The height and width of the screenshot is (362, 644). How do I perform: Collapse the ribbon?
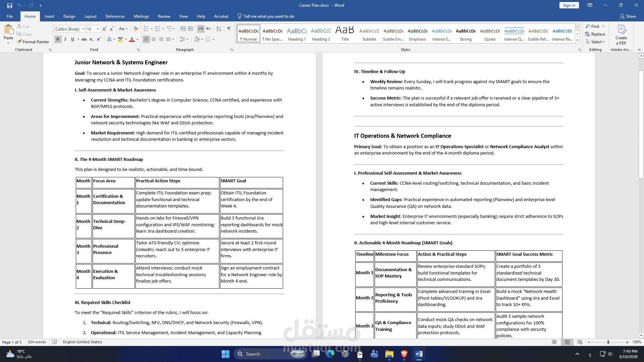pos(639,50)
